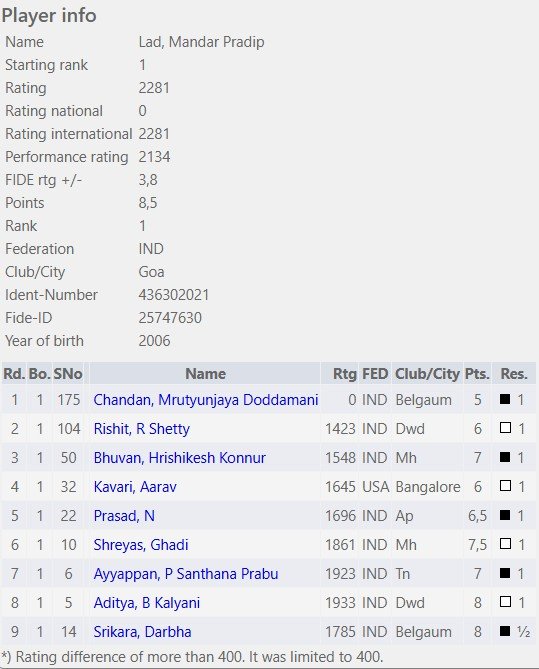The image size is (539, 669).
Task: Open Ayyappan, P Santhana Prabu link
Action: tap(186, 574)
